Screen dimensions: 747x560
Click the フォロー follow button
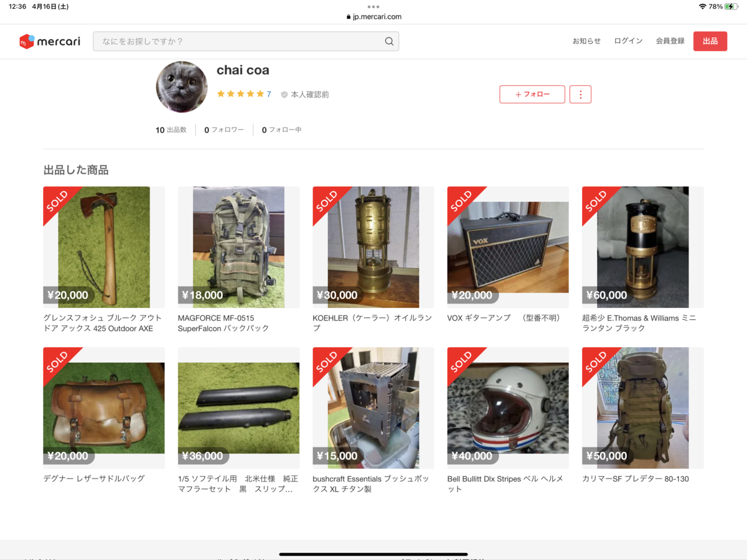point(532,95)
